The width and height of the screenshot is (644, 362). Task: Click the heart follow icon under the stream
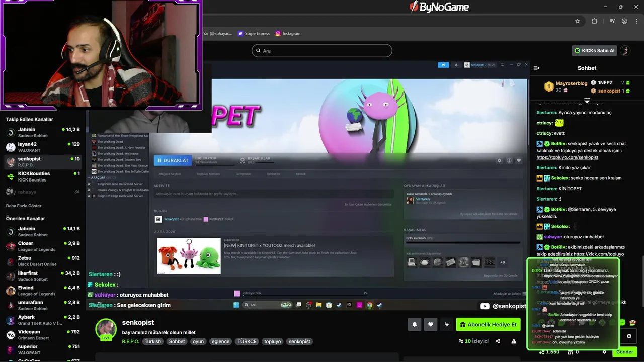click(431, 325)
